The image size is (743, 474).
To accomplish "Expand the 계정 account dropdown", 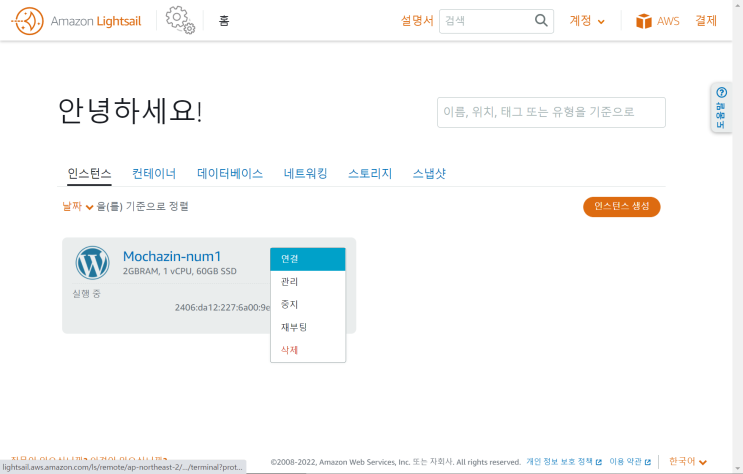I will coord(587,21).
